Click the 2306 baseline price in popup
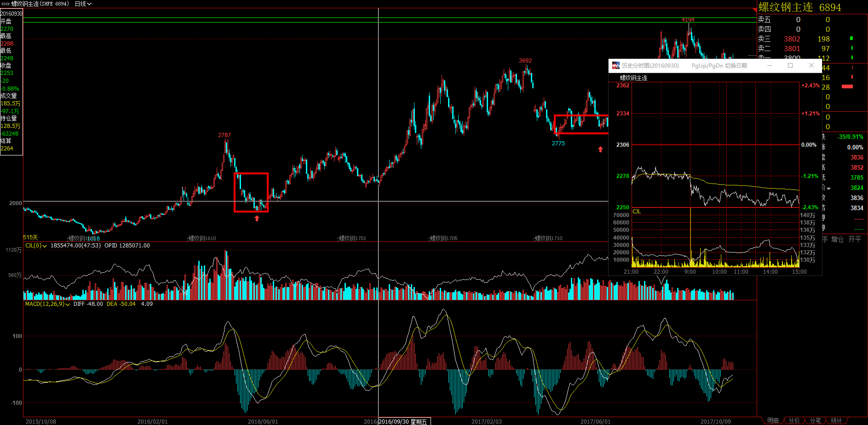This screenshot has height=425, width=868. coord(623,145)
